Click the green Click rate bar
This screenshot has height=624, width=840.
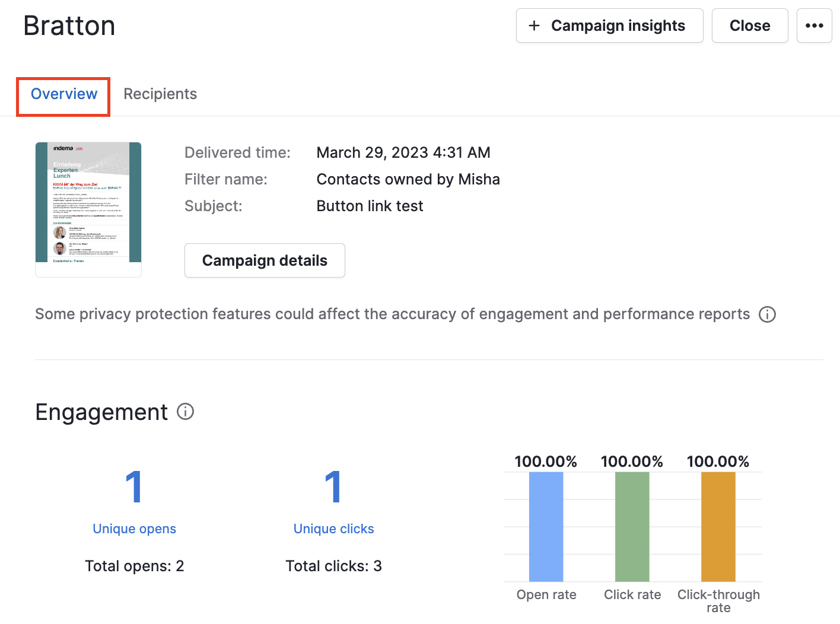[x=632, y=527]
